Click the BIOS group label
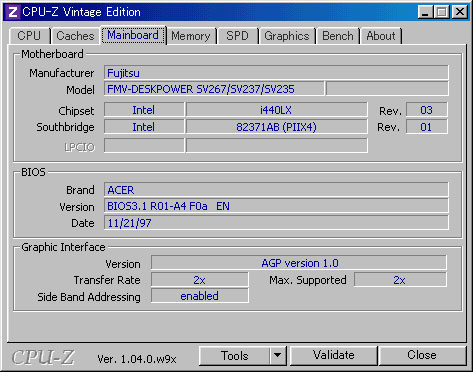 click(x=33, y=172)
